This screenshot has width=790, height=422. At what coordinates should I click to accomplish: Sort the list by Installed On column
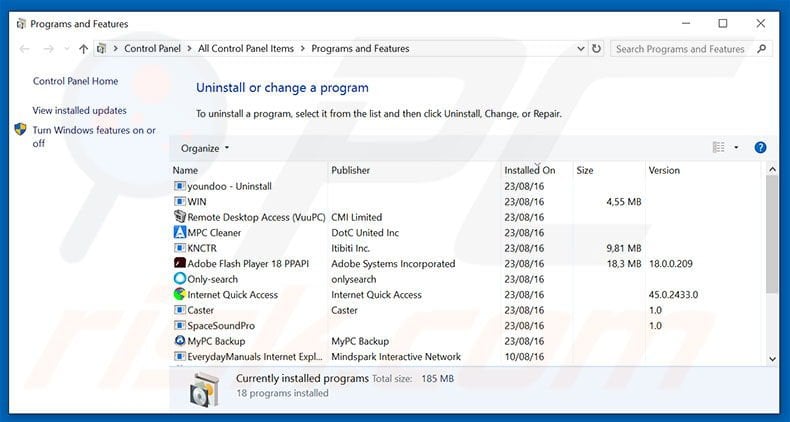tap(530, 170)
